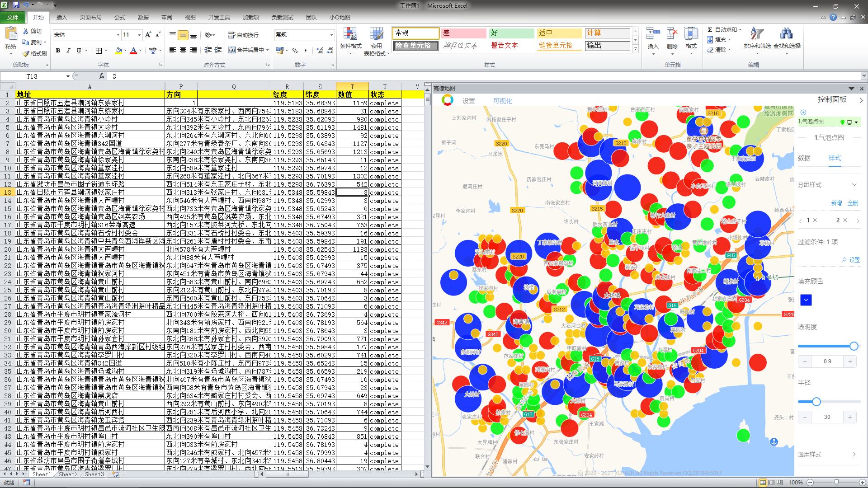
Task: Toggle Middle Align vertical alignment
Action: tap(183, 35)
